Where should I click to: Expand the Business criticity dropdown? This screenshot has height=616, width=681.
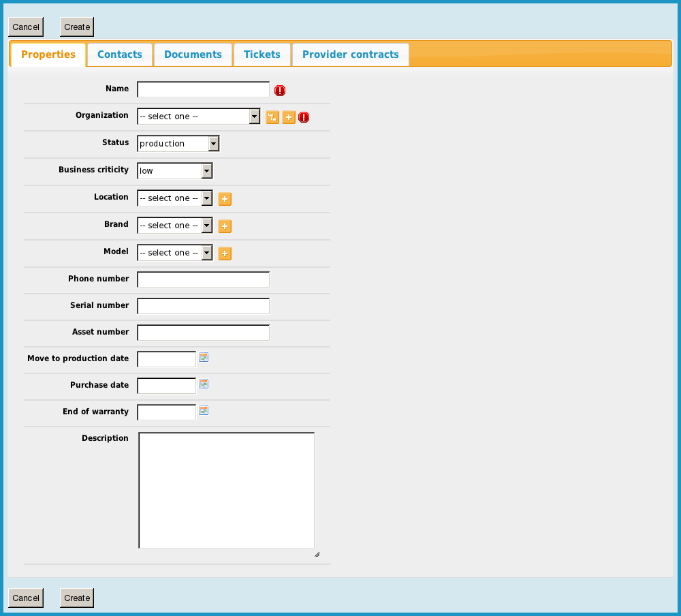click(174, 171)
